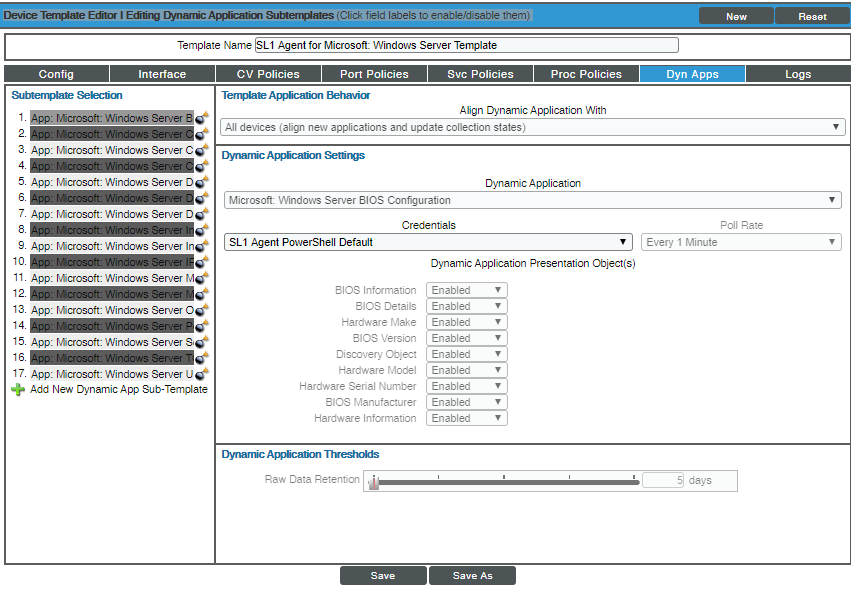
Task: Click the green plus Add Sub-Template icon
Action: [18, 389]
